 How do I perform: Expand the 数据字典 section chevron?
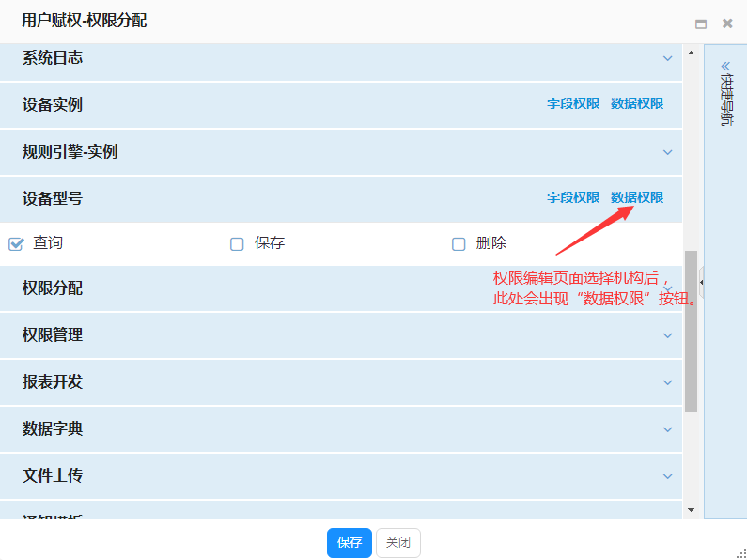pos(667,429)
